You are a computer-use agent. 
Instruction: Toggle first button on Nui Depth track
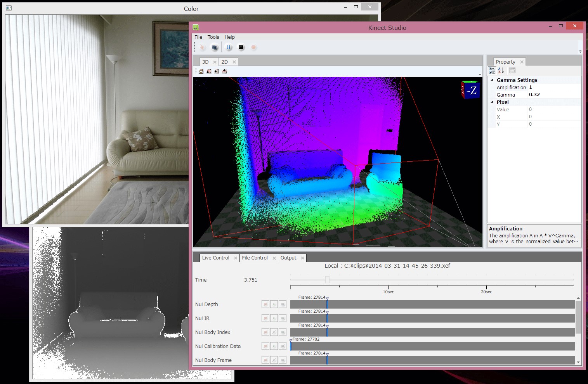(x=265, y=304)
